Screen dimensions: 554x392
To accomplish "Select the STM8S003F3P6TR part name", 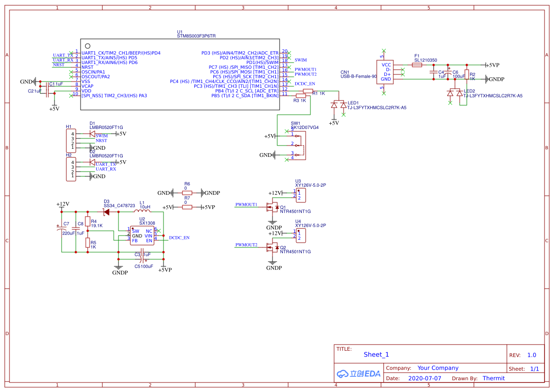I will [x=196, y=36].
